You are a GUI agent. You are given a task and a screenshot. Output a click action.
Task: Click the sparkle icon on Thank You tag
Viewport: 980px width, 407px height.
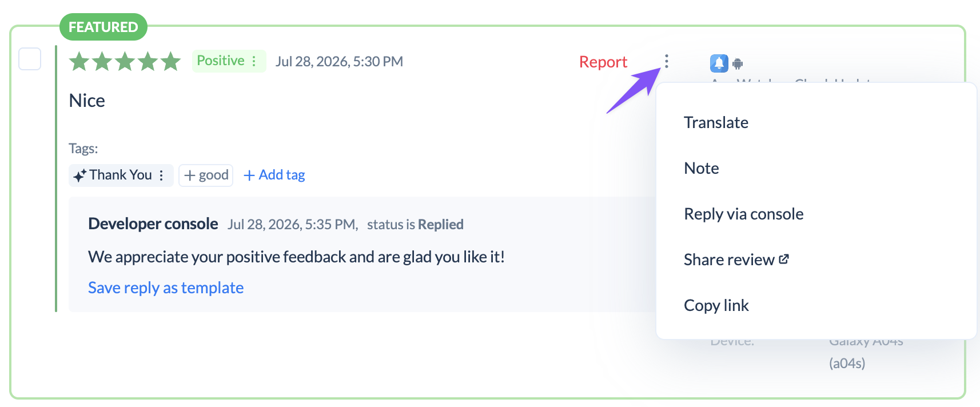click(80, 175)
